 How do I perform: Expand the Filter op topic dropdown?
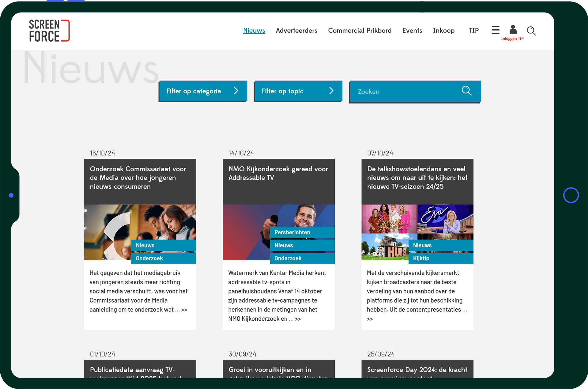click(x=282, y=91)
